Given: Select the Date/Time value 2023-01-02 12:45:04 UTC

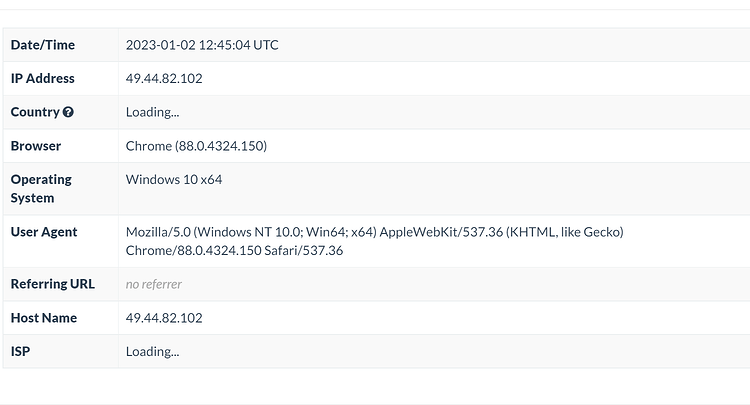Looking at the screenshot, I should [x=202, y=45].
